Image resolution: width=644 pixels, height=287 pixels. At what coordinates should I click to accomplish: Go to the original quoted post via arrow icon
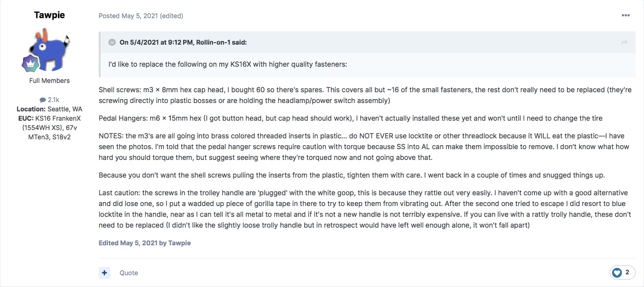(624, 43)
